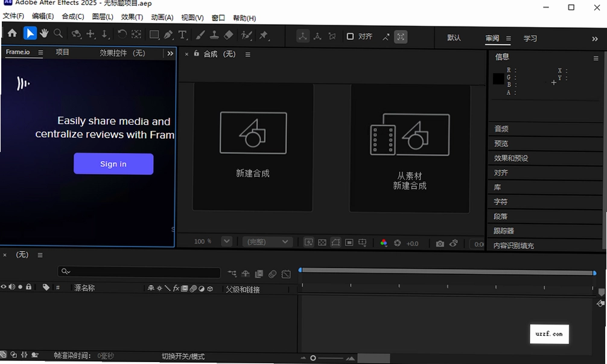
Task: Open the 信息 panel menu
Action: point(596,58)
